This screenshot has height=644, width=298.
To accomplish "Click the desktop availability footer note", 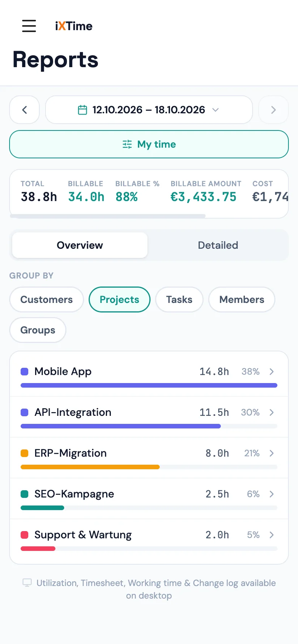I will tap(149, 589).
